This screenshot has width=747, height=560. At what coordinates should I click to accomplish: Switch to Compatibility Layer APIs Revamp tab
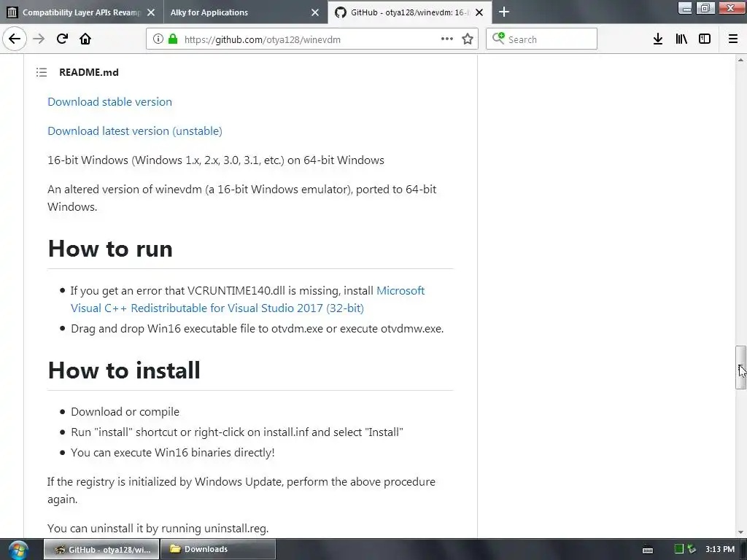tap(82, 12)
